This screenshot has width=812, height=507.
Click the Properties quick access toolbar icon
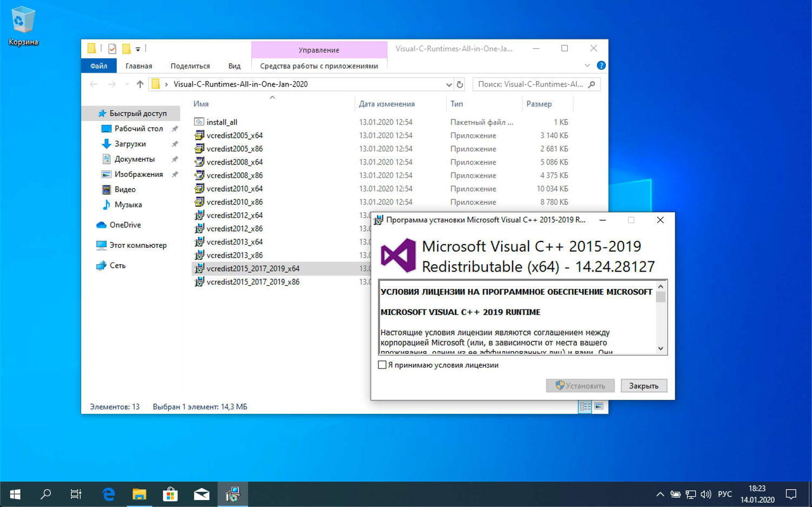pyautogui.click(x=112, y=49)
